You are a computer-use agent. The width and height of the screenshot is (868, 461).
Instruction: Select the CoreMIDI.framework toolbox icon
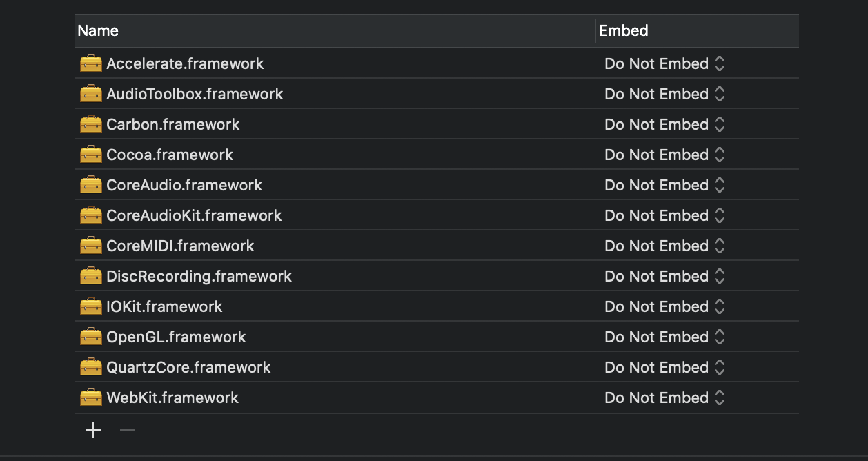[91, 246]
